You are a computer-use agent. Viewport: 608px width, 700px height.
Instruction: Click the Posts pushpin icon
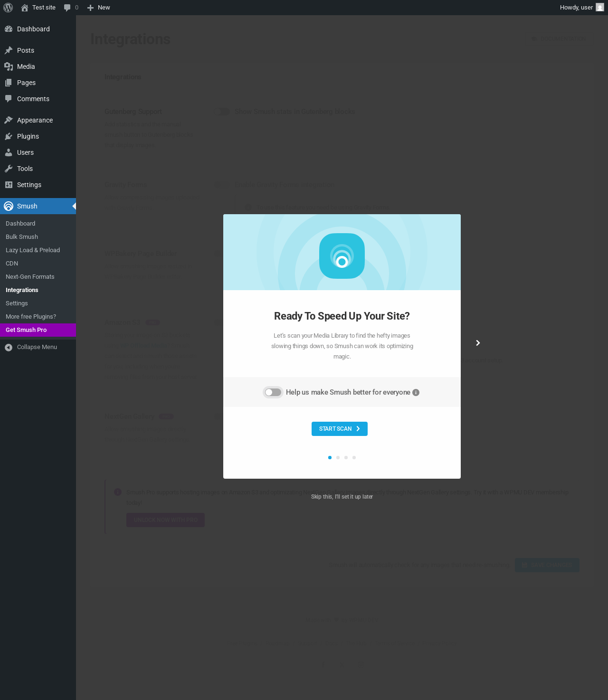[x=9, y=50]
